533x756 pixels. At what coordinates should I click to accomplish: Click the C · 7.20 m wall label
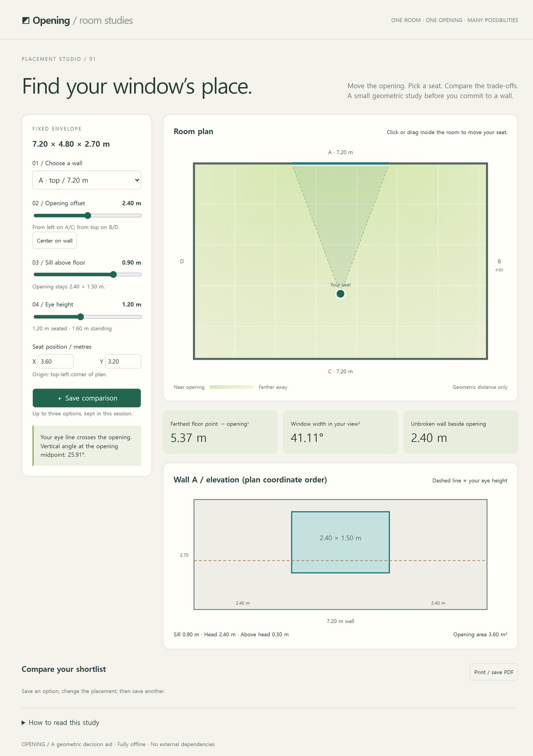[340, 372]
